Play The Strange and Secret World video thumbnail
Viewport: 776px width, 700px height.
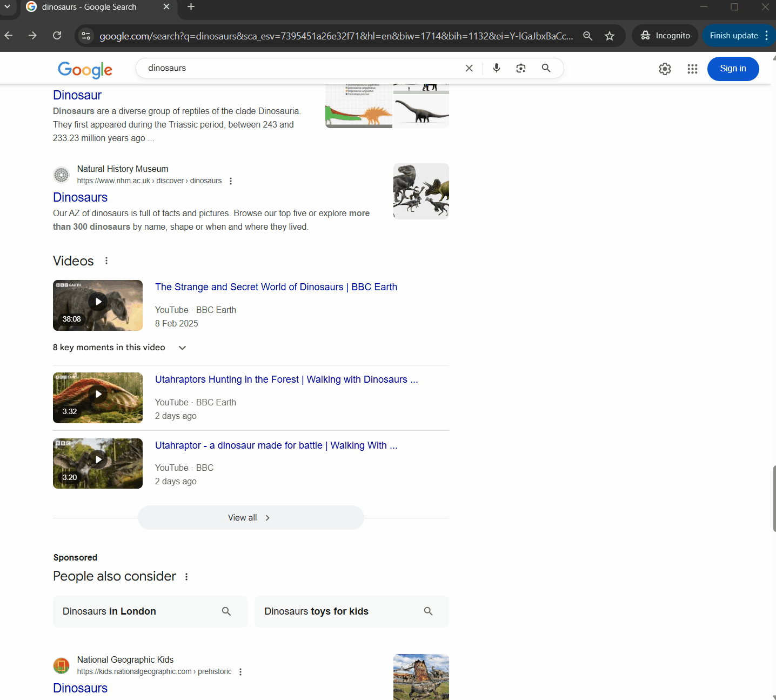(x=98, y=302)
